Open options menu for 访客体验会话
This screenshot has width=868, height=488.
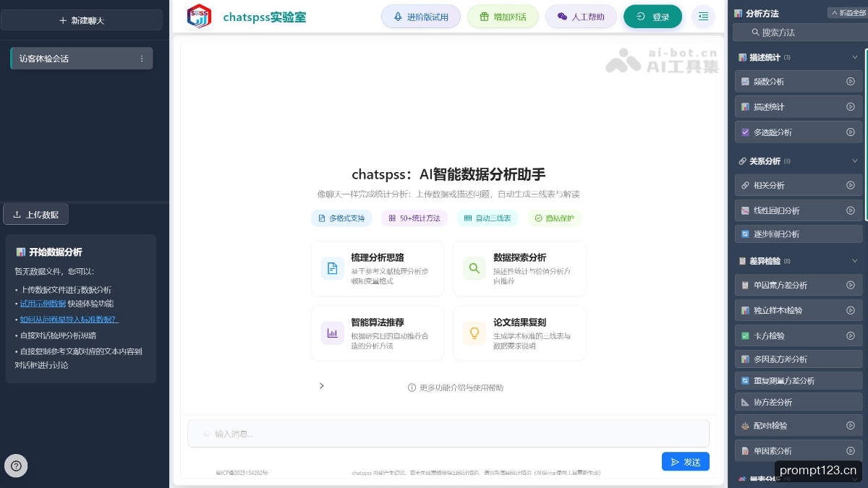click(x=142, y=59)
